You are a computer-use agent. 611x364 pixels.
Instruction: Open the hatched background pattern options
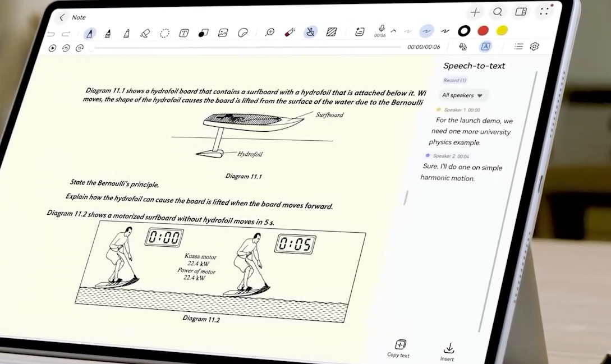[x=331, y=31]
